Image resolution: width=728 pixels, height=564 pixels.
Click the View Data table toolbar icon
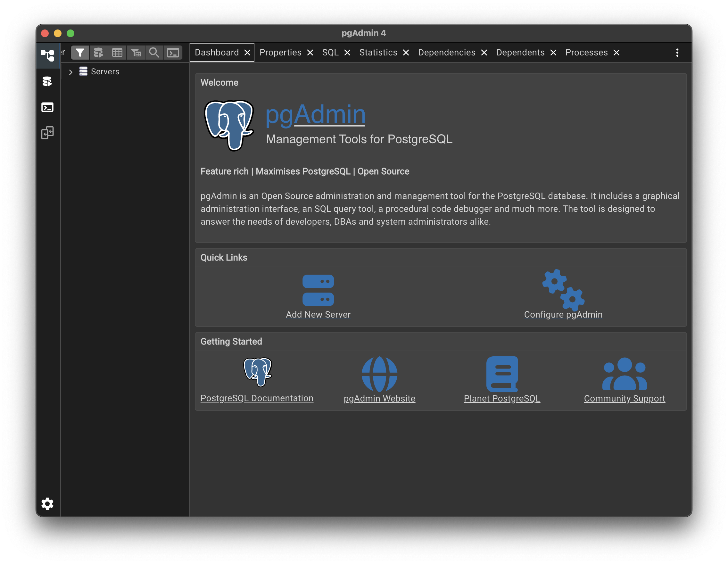pos(117,53)
